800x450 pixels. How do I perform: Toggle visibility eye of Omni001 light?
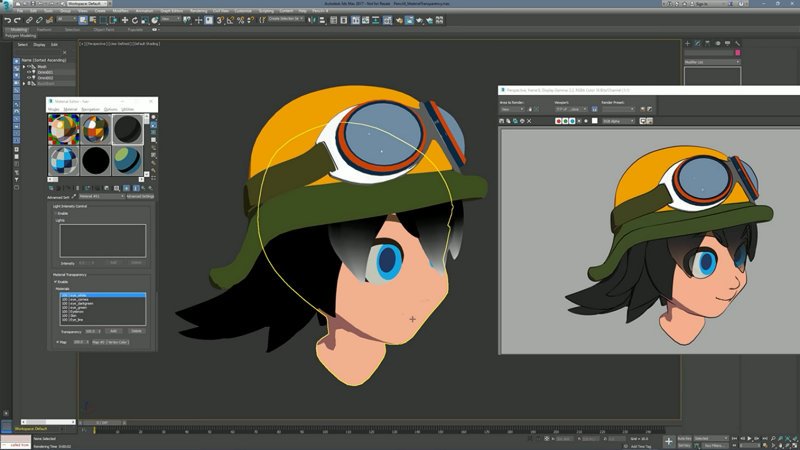pos(29,72)
